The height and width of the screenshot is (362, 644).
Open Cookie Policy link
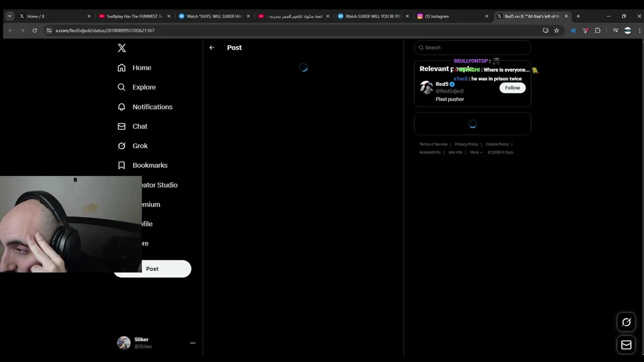(x=497, y=144)
